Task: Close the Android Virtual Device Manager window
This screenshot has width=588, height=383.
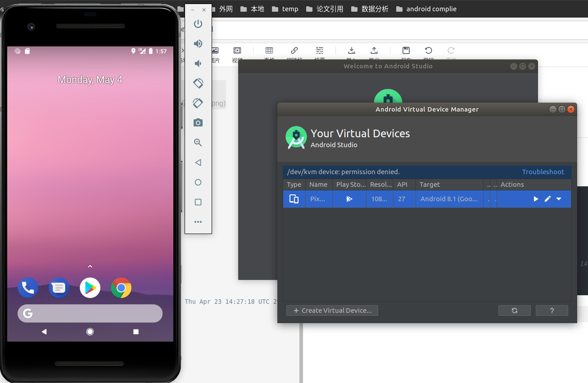Action: (571, 109)
